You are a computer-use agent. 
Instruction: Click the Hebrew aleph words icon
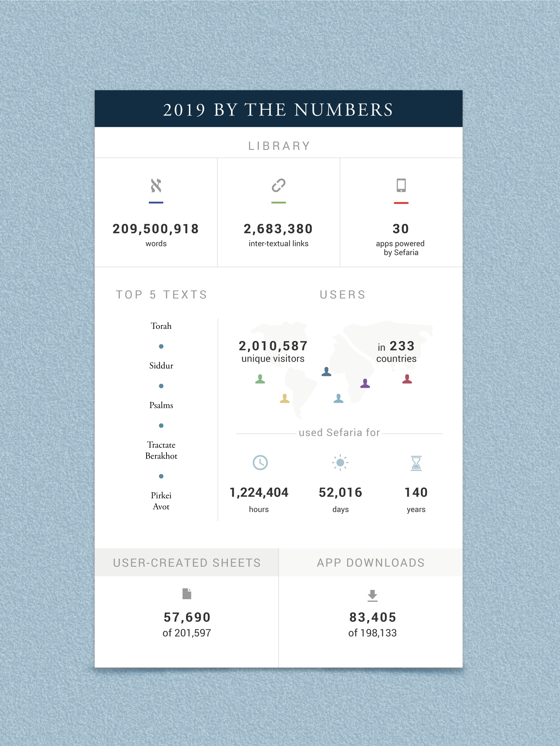click(156, 185)
